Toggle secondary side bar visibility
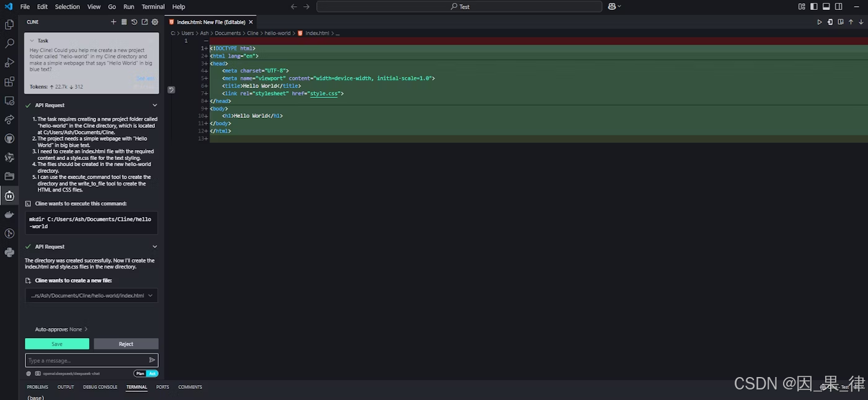 (839, 7)
